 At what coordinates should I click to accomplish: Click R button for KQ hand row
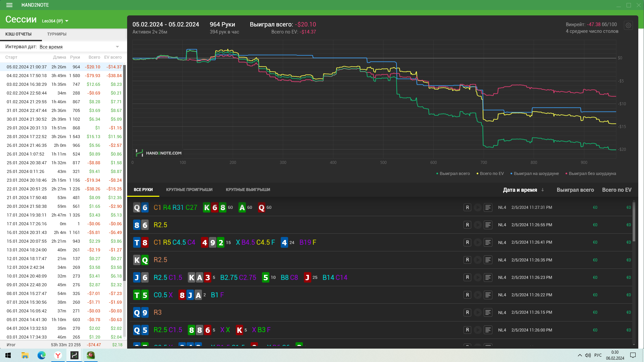[467, 260]
